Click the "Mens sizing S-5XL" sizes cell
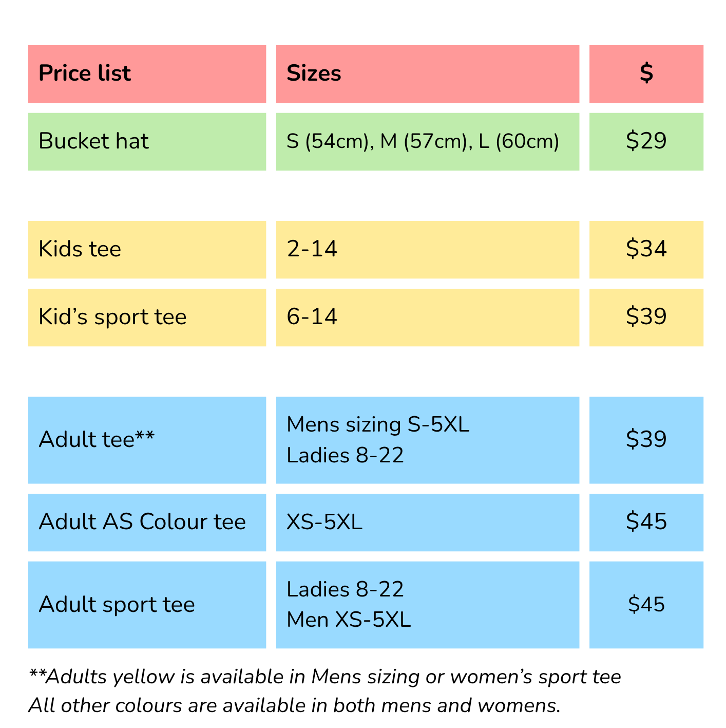 (x=427, y=440)
